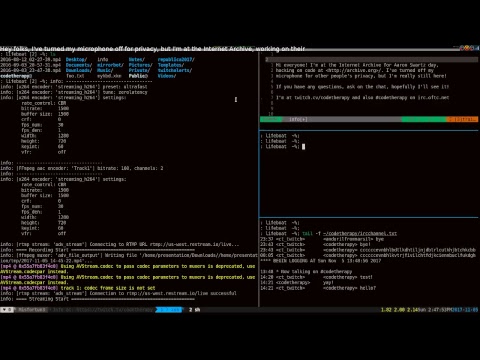480x360 pixels.
Task: Click the 'foo.txt' file in ls output
Action: 75,76
